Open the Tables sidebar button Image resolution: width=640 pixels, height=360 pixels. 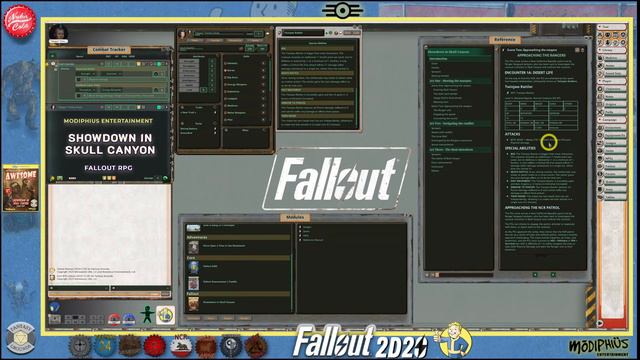coord(611,197)
